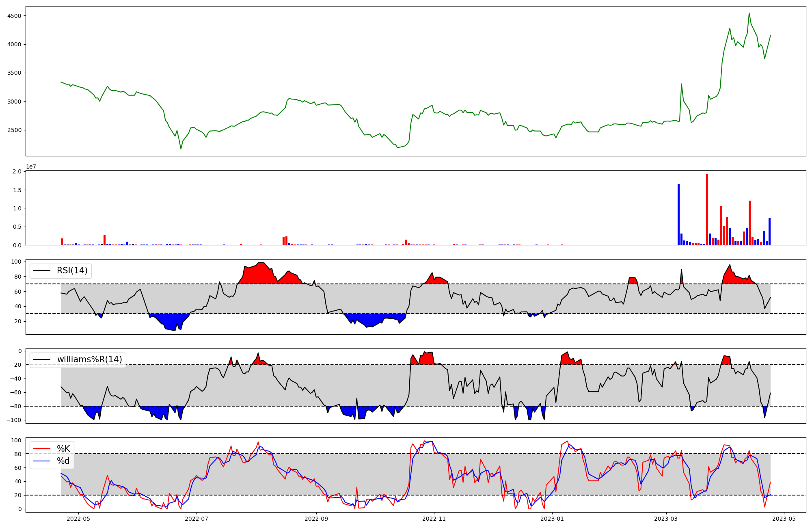The image size is (812, 528).
Task: Click the 2022-11 date tick label
Action: [434, 519]
